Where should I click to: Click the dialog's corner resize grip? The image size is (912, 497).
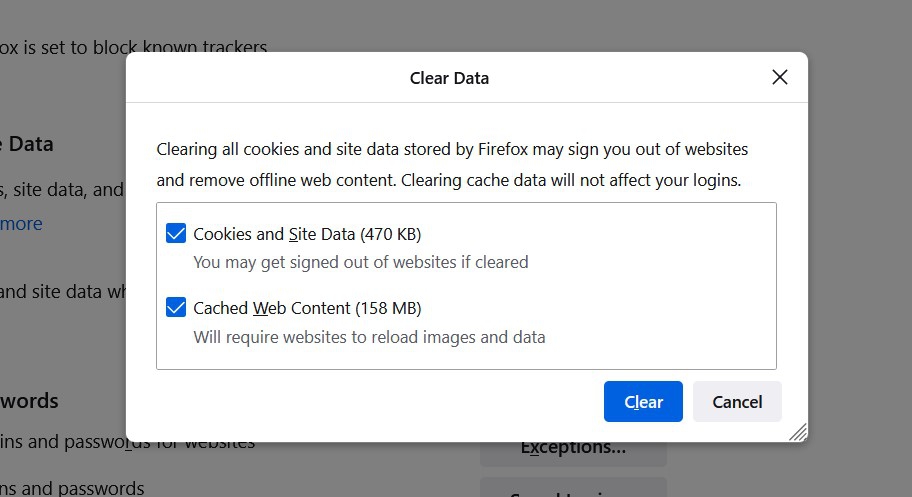[798, 432]
